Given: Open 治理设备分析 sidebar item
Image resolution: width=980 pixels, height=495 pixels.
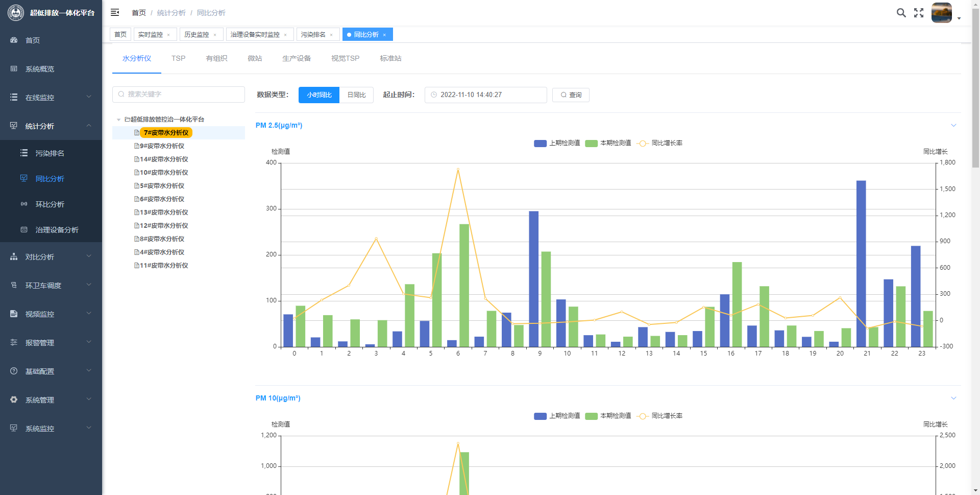Looking at the screenshot, I should [x=57, y=230].
